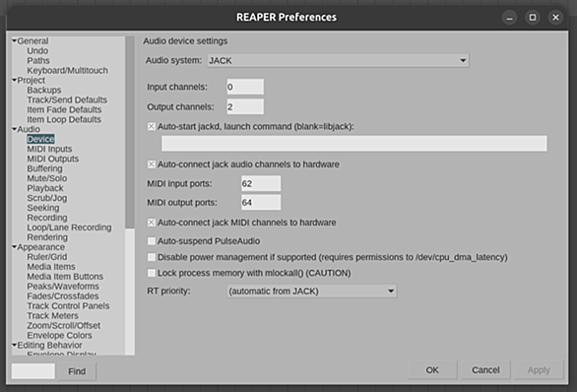
Task: Enable Lock process memory with mlockall
Action: 152,273
